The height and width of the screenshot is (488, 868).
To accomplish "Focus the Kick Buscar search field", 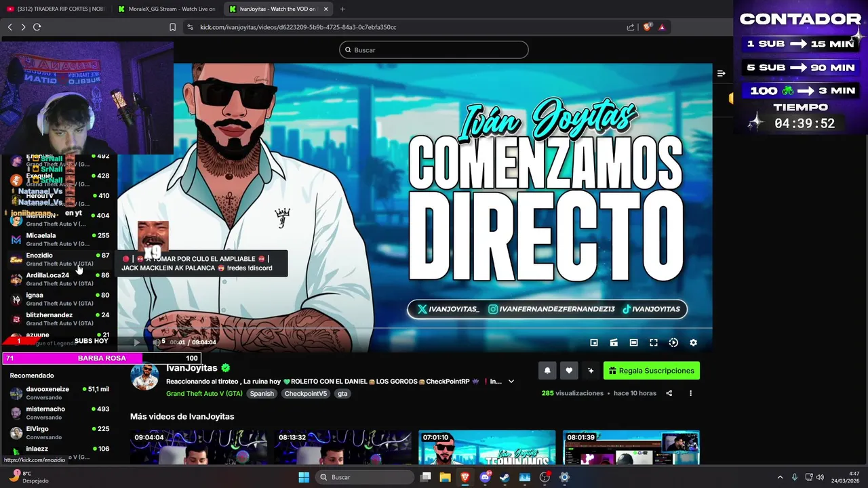I will (434, 50).
